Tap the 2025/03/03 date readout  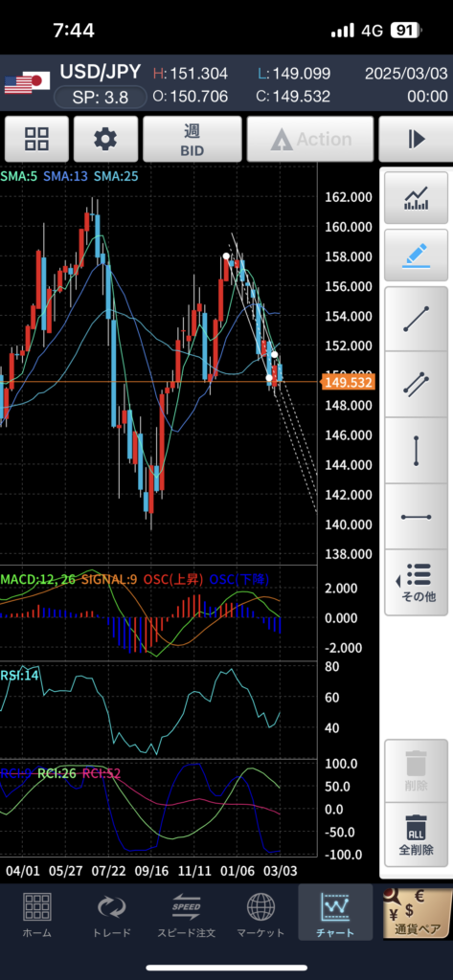pos(407,74)
